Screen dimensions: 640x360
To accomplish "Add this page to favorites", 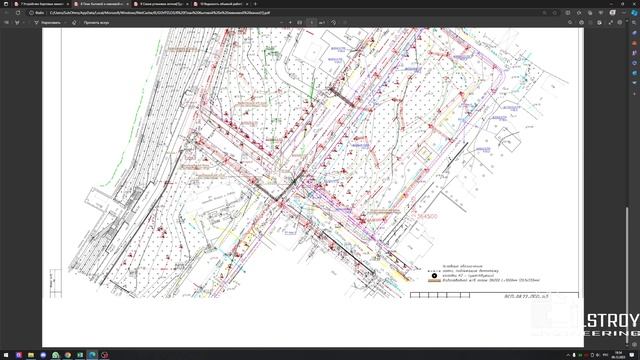I will 555,13.
